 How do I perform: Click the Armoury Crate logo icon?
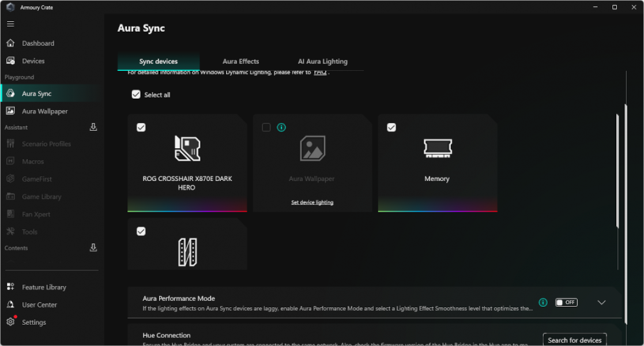[x=10, y=7]
